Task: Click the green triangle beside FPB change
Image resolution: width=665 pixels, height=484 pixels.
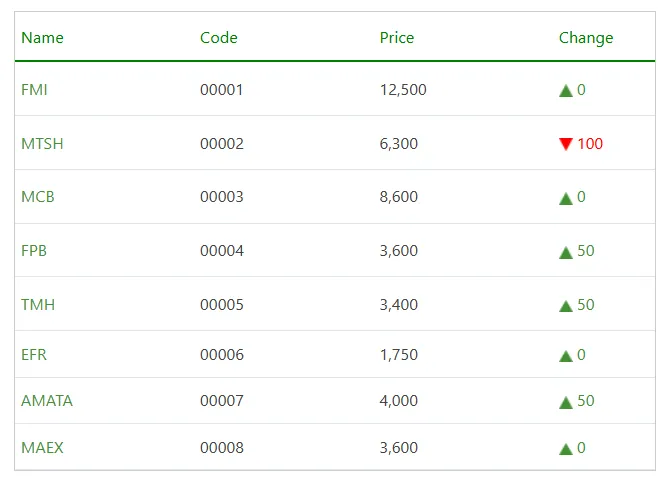Action: pyautogui.click(x=566, y=252)
